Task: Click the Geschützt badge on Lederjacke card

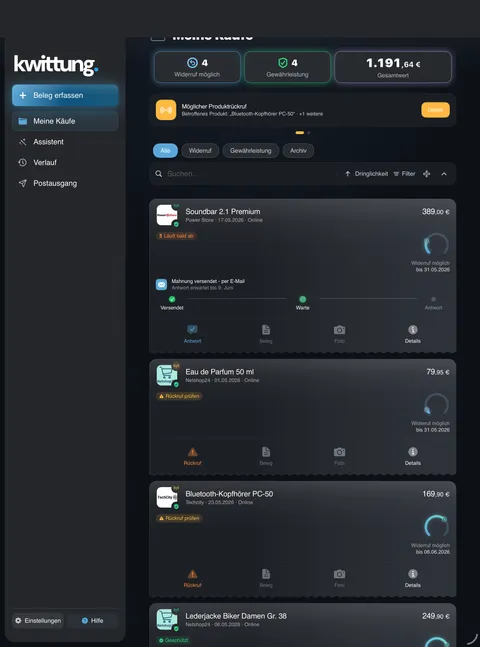Action: (x=174, y=640)
